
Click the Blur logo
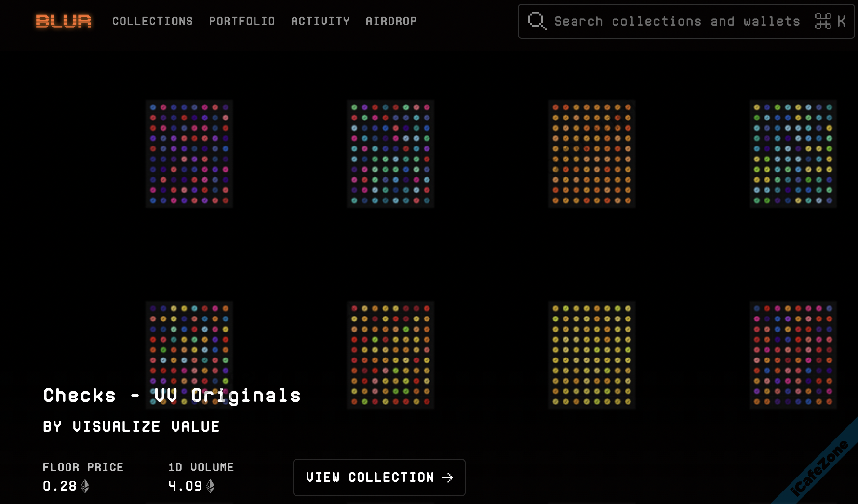tap(63, 21)
